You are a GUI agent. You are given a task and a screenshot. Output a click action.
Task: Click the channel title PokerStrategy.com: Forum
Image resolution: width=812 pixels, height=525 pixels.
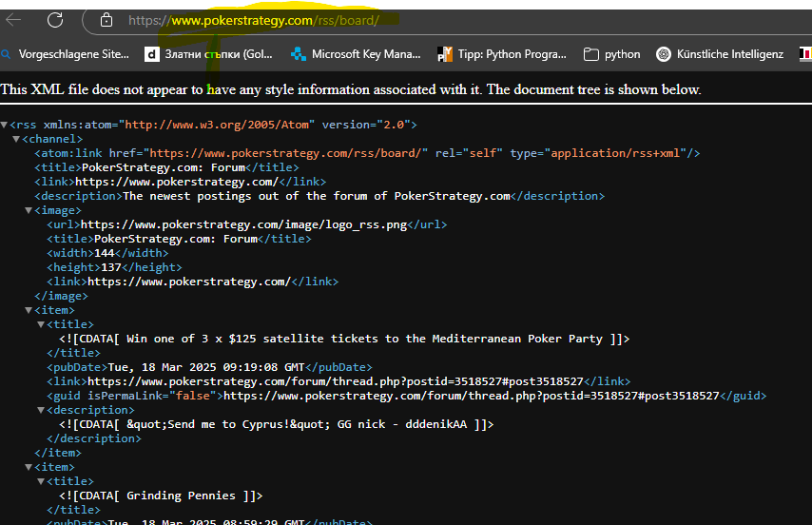[164, 167]
